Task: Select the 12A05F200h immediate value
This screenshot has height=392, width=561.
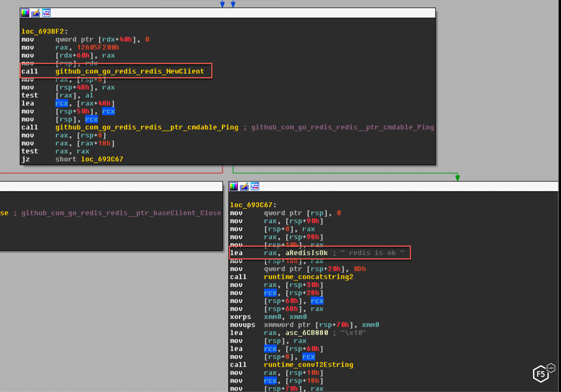Action: tap(98, 47)
